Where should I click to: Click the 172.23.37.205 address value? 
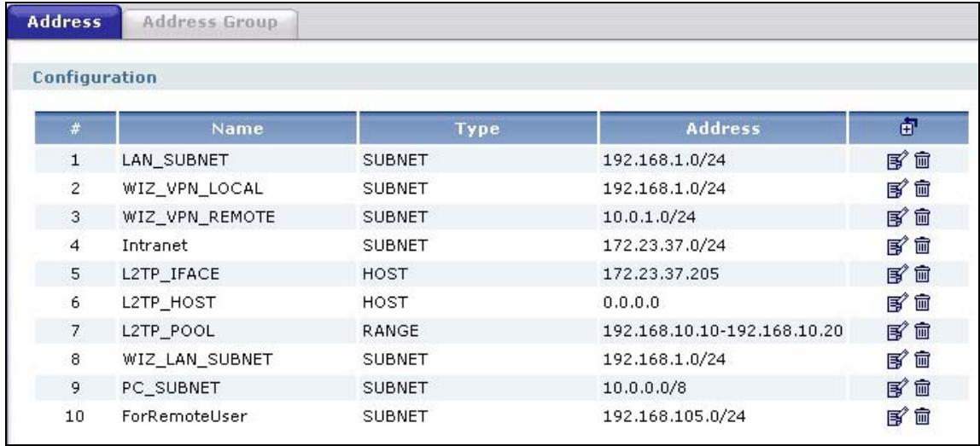[x=662, y=275]
